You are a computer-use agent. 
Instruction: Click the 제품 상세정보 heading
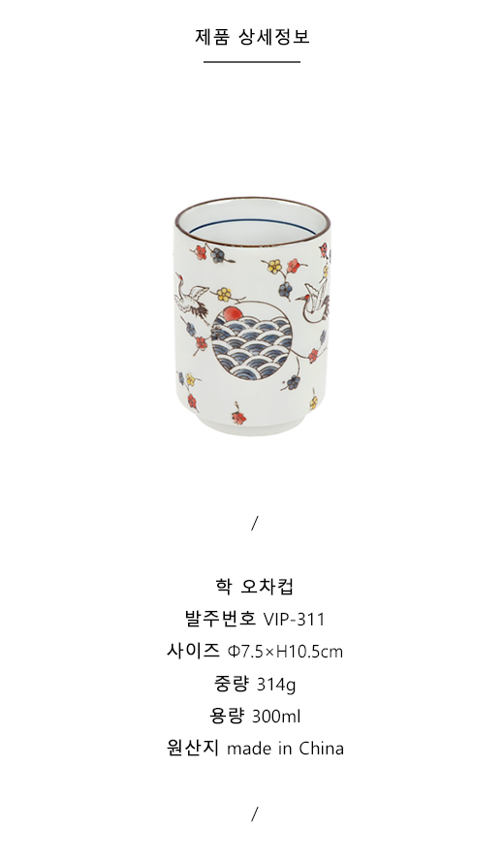click(x=252, y=37)
